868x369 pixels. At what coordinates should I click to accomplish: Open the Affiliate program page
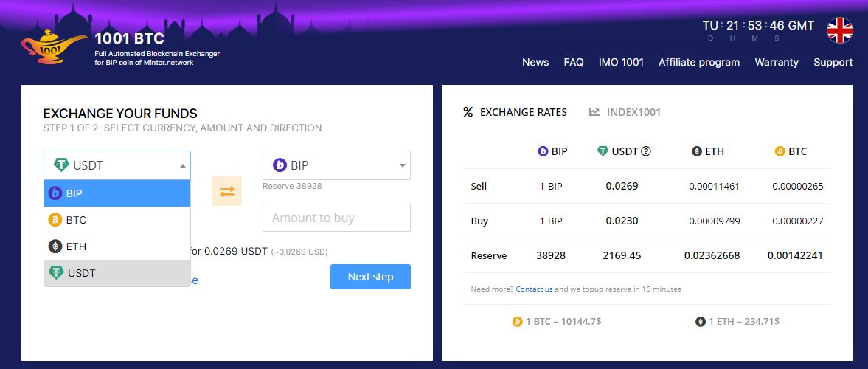point(699,62)
